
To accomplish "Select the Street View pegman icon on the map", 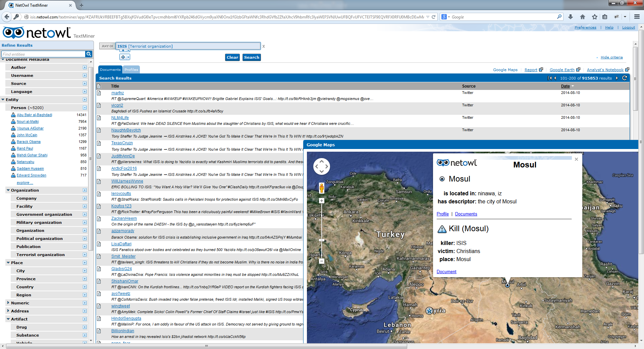I will click(x=321, y=188).
